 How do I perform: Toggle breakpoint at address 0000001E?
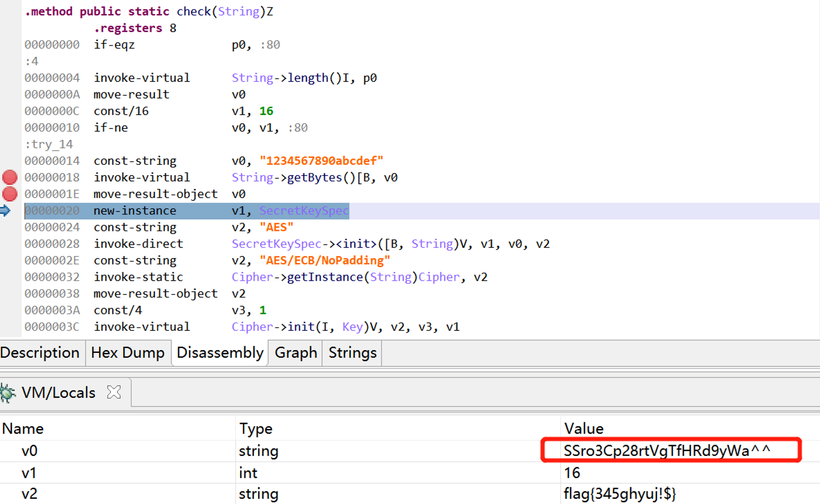[10, 194]
